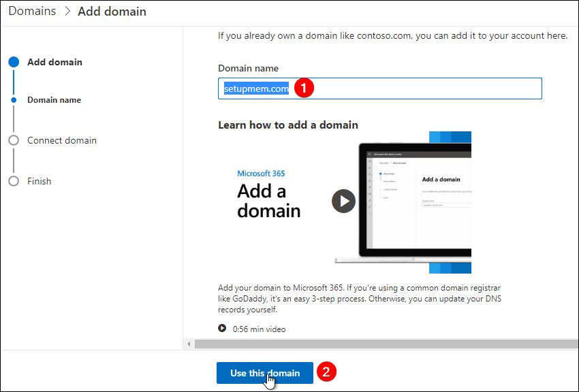Click the Add a domain video thumbnail laptop image
This screenshot has height=392, width=579.
[x=403, y=202]
